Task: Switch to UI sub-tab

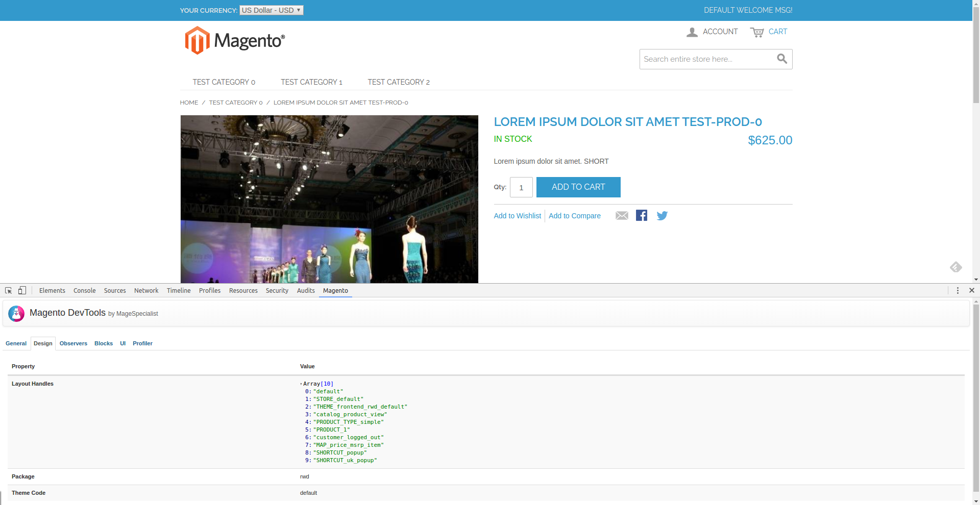Action: (123, 343)
